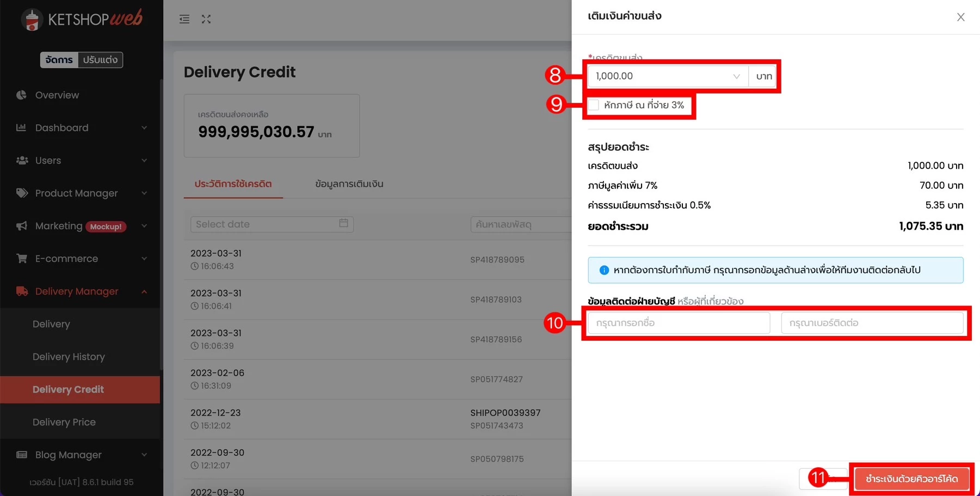Open the 1,000.00 credit amount dropdown
The height and width of the screenshot is (496, 980).
pyautogui.click(x=667, y=76)
